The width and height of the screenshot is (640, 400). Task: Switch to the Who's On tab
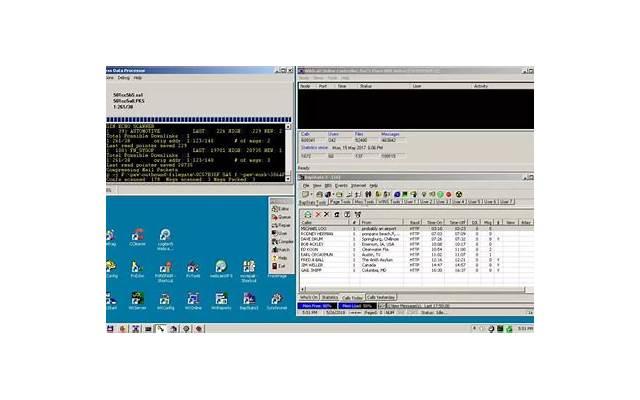click(309, 297)
